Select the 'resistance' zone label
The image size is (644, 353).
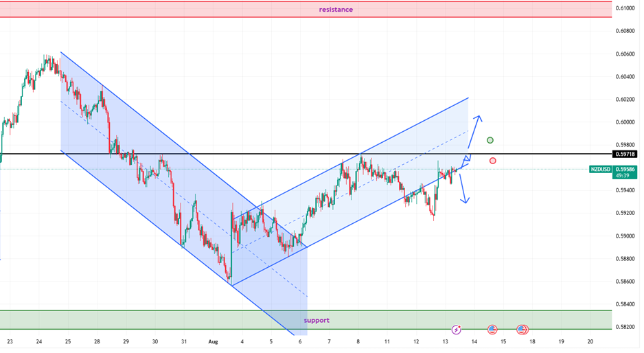336,10
